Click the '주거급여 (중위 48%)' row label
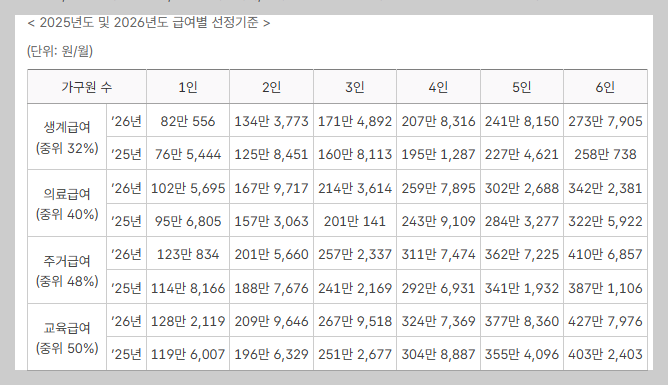The width and height of the screenshot is (668, 385). pos(67,270)
